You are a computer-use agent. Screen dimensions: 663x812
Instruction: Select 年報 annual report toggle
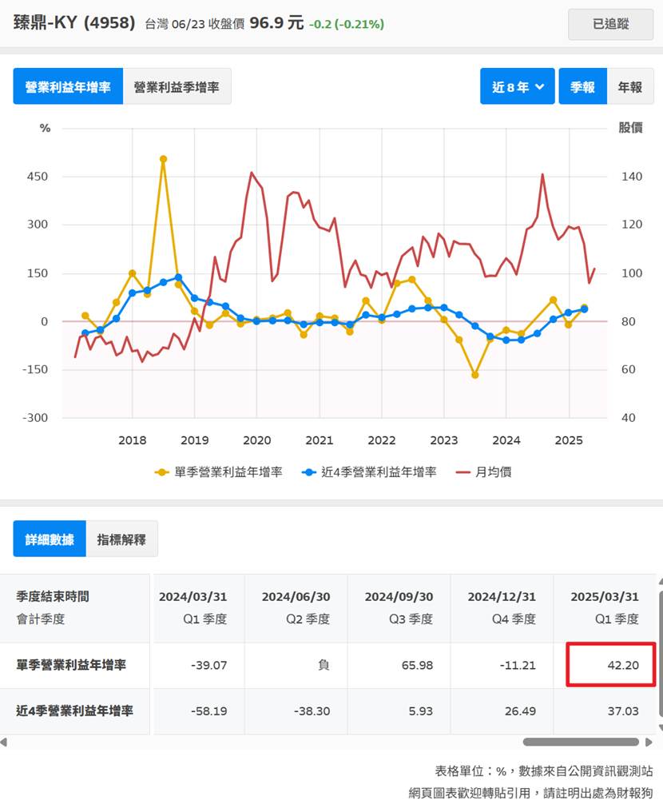pos(629,86)
